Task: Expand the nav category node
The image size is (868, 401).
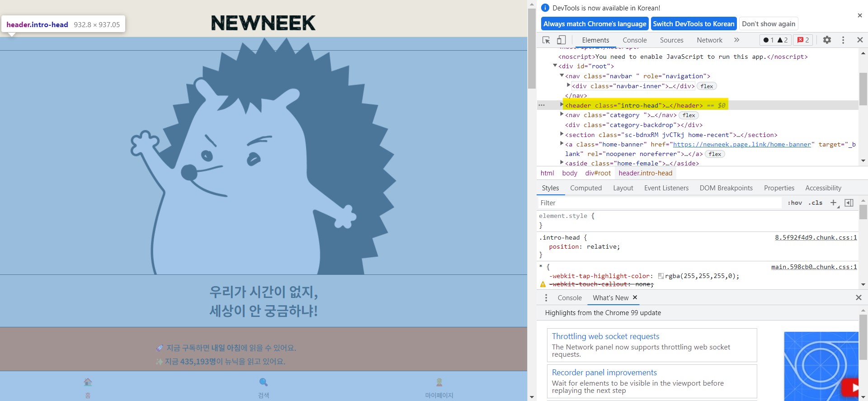Action: tap(562, 114)
